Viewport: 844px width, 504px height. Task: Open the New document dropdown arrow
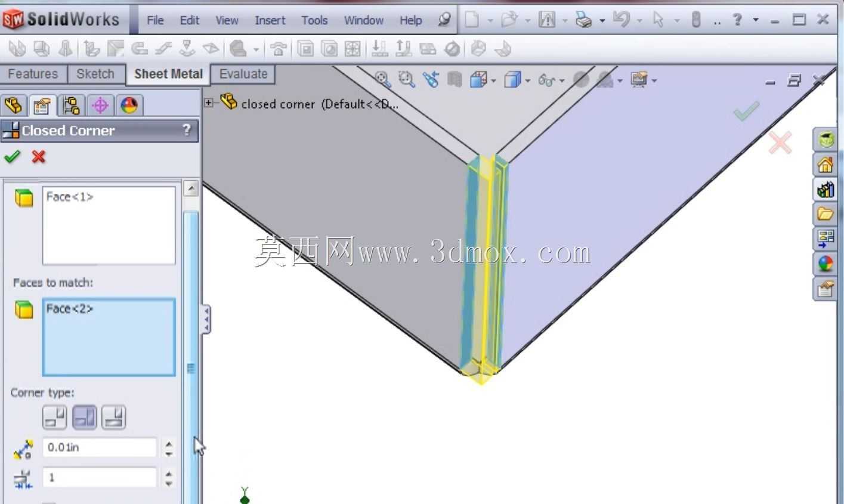(x=490, y=20)
